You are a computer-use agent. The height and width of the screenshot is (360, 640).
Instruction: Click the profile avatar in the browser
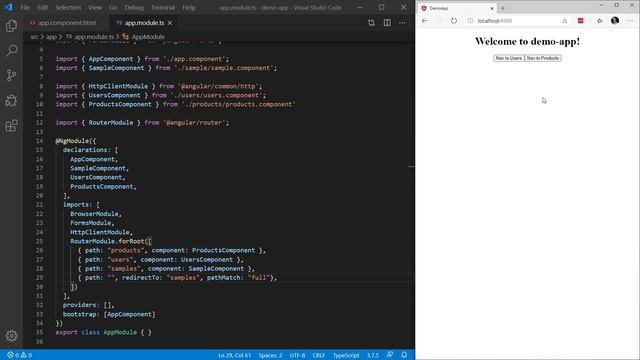[x=615, y=20]
